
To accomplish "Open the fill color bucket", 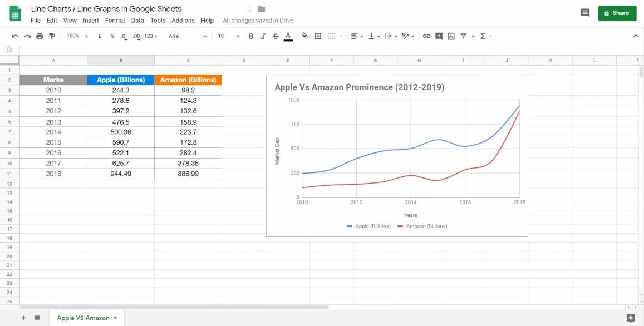I will pos(305,36).
